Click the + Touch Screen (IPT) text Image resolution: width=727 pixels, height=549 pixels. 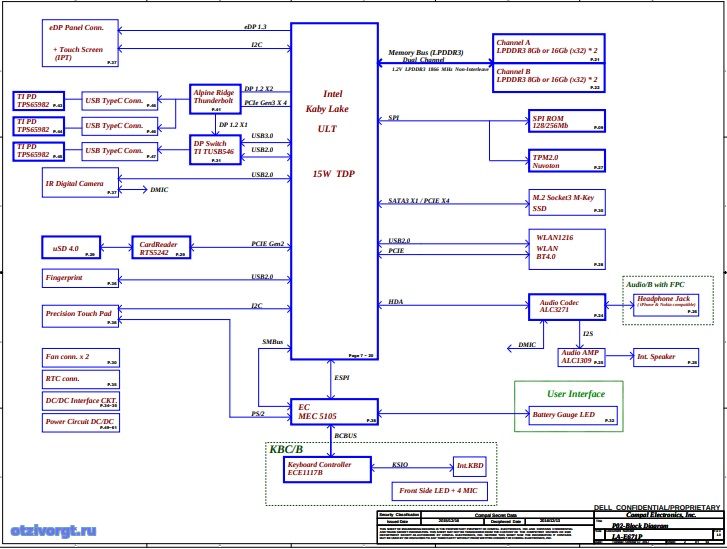pos(77,53)
